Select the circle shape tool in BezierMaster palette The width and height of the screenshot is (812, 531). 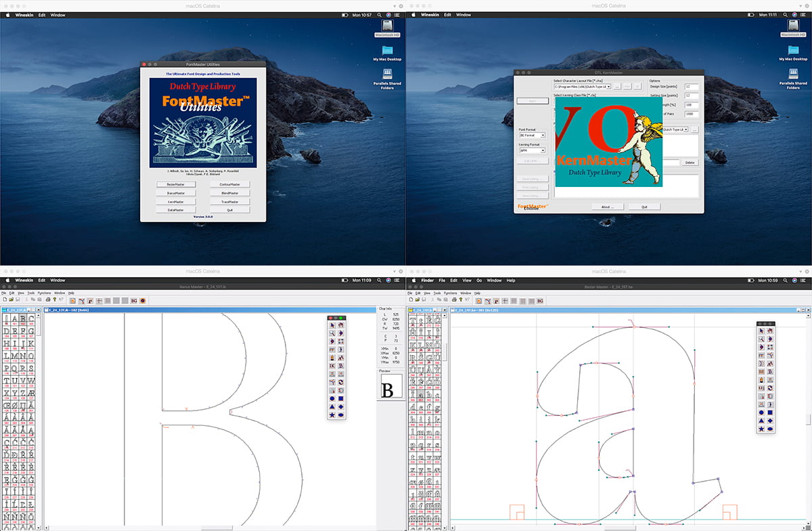[761, 412]
